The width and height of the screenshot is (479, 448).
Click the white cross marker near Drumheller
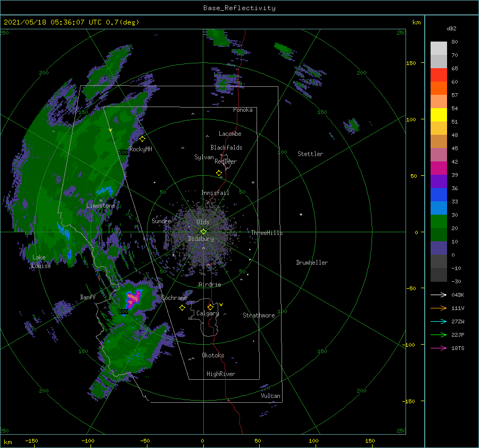(x=301, y=214)
